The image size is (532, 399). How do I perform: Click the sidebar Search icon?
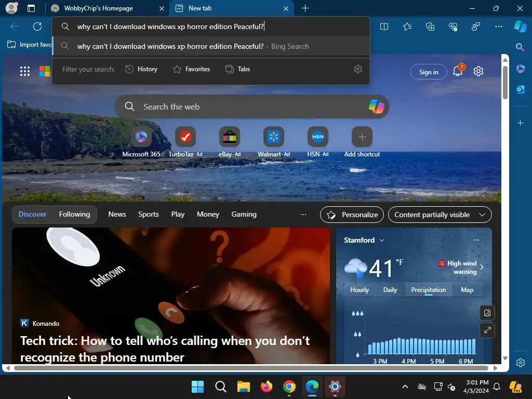coord(520,47)
